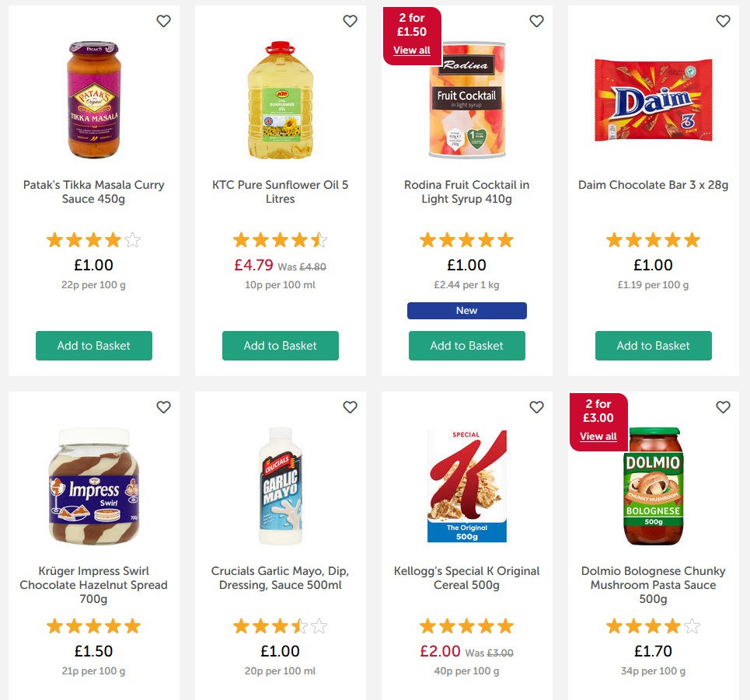Toggle heart on Dolmio Bolognese sauce
This screenshot has width=750, height=700.
tap(723, 407)
